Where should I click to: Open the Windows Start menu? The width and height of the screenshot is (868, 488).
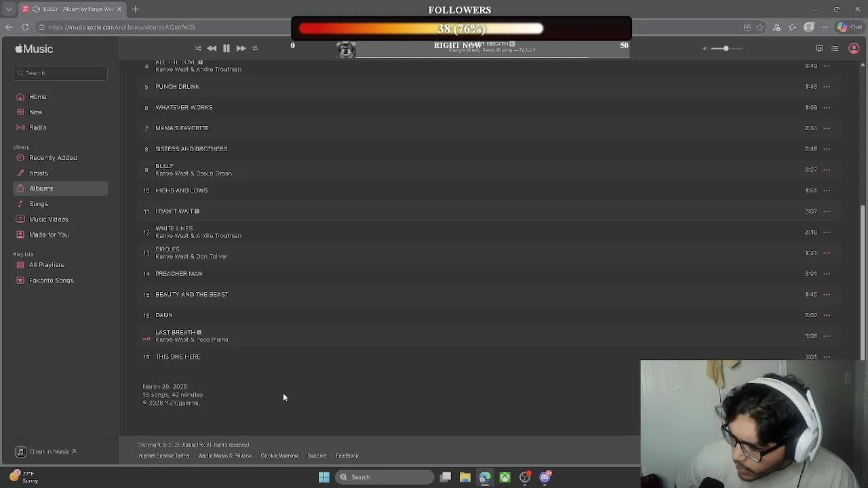tap(324, 477)
